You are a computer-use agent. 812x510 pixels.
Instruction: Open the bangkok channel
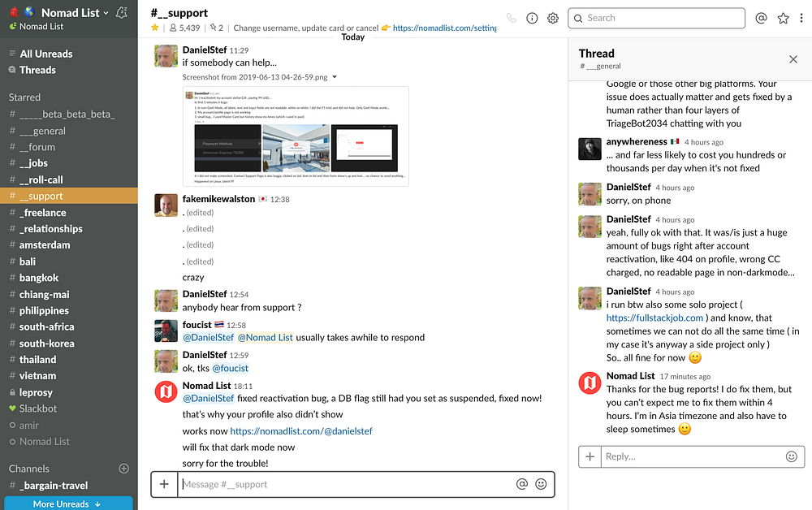[69, 278]
